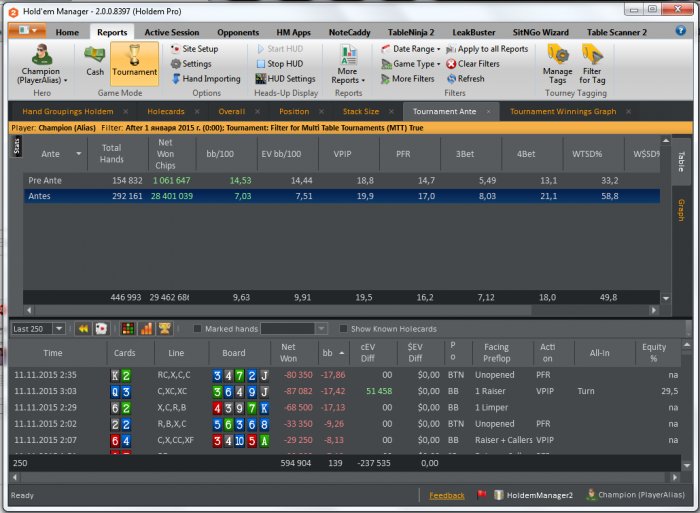Select Tournament game mode

coord(134,60)
